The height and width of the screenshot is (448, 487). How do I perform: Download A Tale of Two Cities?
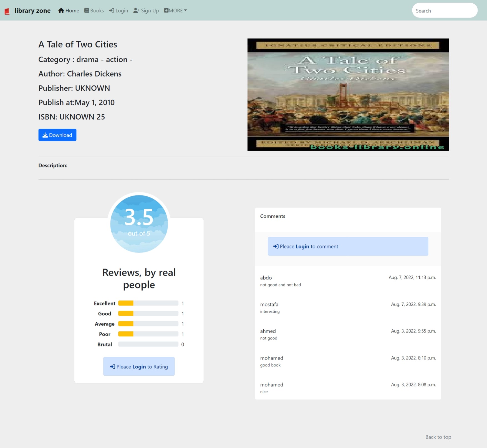57,135
